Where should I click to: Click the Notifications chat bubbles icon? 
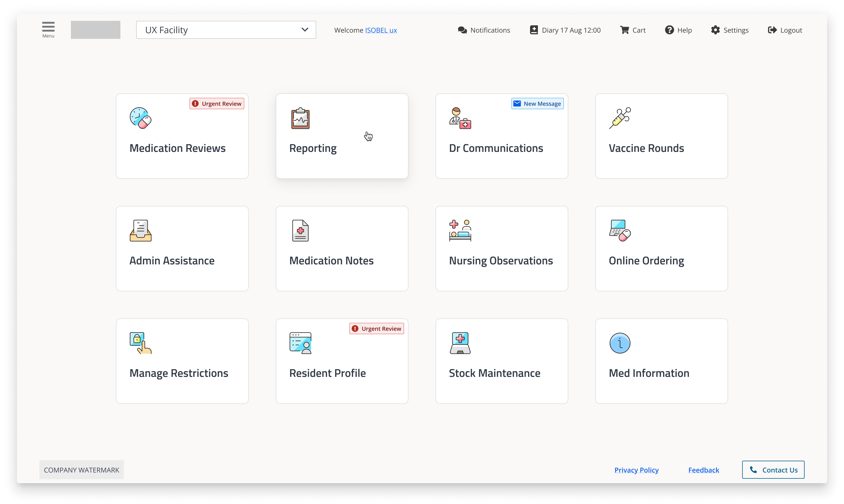[x=462, y=30]
